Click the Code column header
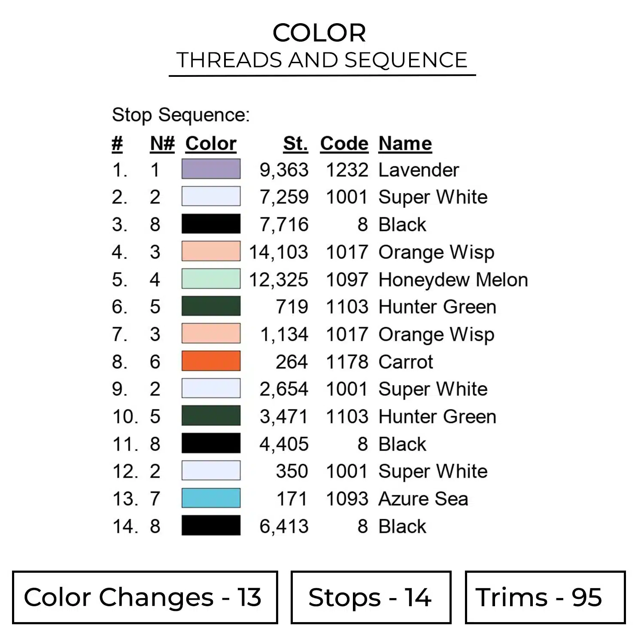Image resolution: width=644 pixels, height=644 pixels. tap(344, 143)
